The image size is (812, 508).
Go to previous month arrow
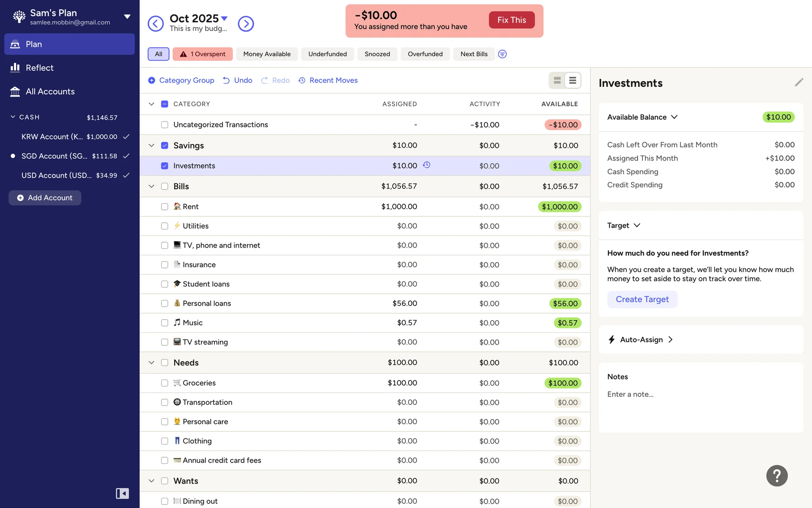[x=156, y=24]
